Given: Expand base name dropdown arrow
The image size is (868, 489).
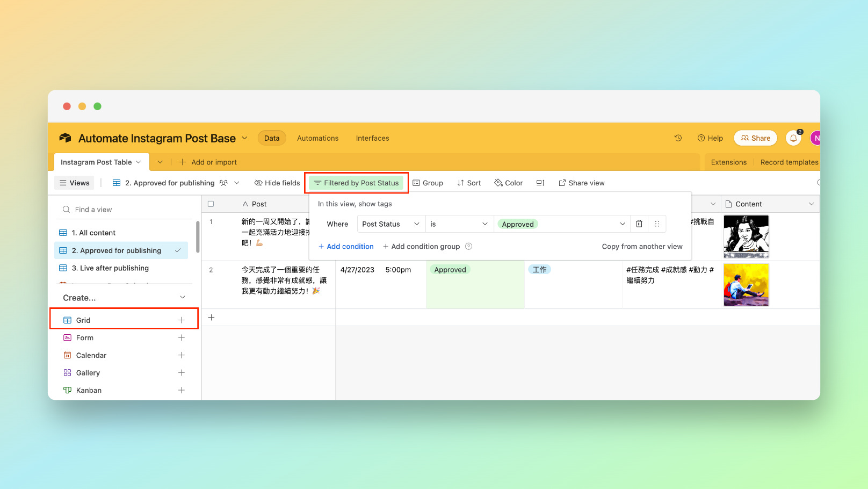Looking at the screenshot, I should click(x=244, y=138).
